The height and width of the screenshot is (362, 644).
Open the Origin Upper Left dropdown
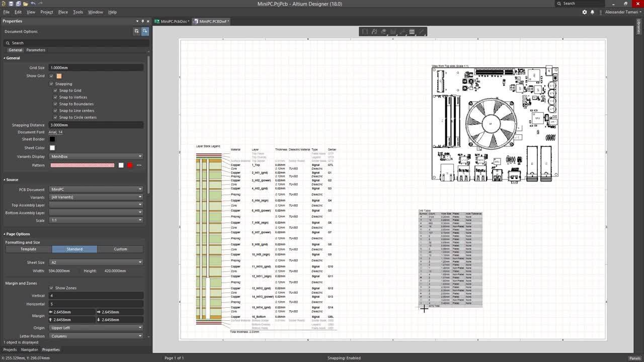(96, 328)
